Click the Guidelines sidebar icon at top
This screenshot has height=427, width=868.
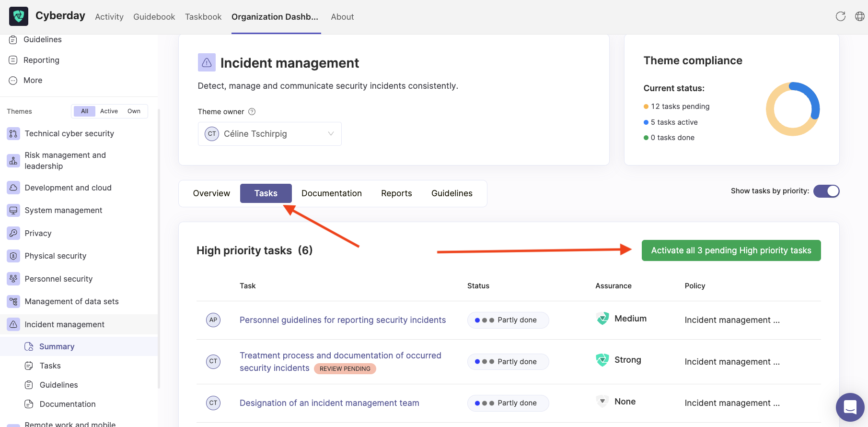[x=13, y=39]
